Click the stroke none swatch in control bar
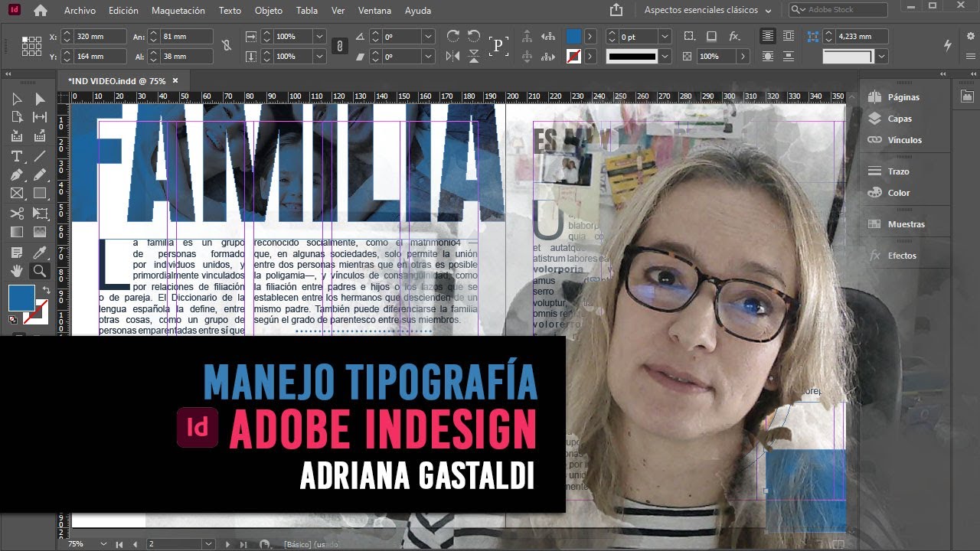Screen dimensions: 980x551 point(573,57)
